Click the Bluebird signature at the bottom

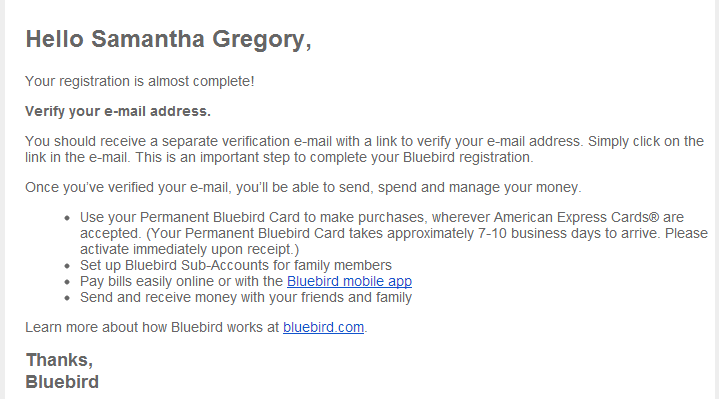pos(62,382)
